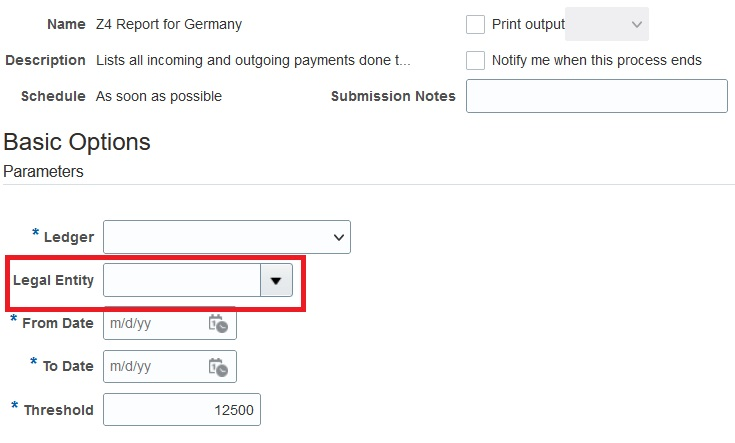Viewport: 735px width, 443px height.
Task: Open the From Date calendar picker
Action: (218, 324)
